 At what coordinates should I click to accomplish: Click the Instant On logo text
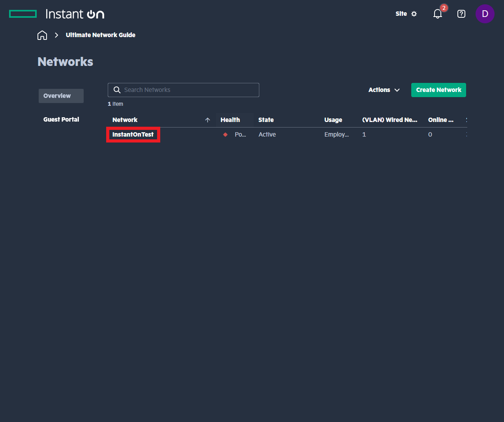click(x=75, y=14)
